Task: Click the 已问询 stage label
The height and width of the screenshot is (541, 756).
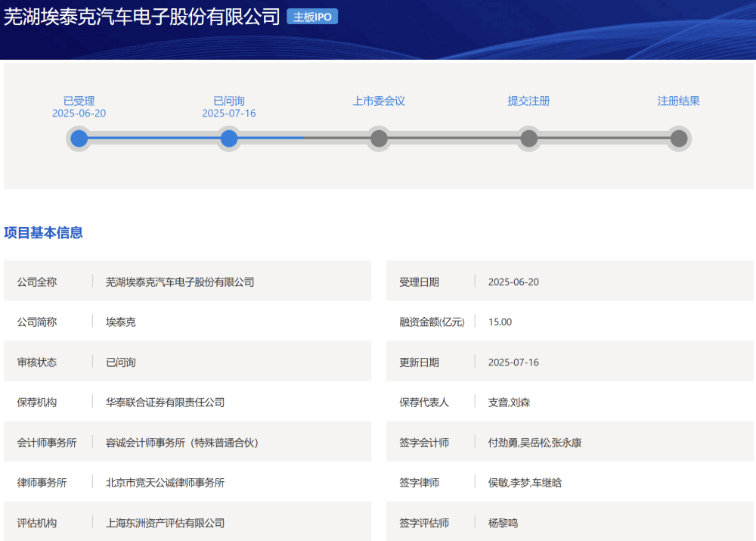Action: 228,101
